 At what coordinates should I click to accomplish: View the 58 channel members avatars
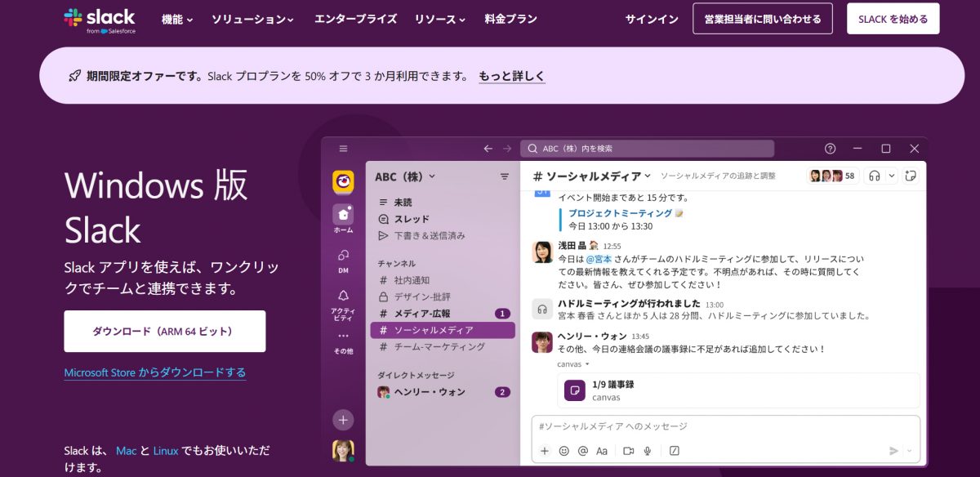832,176
